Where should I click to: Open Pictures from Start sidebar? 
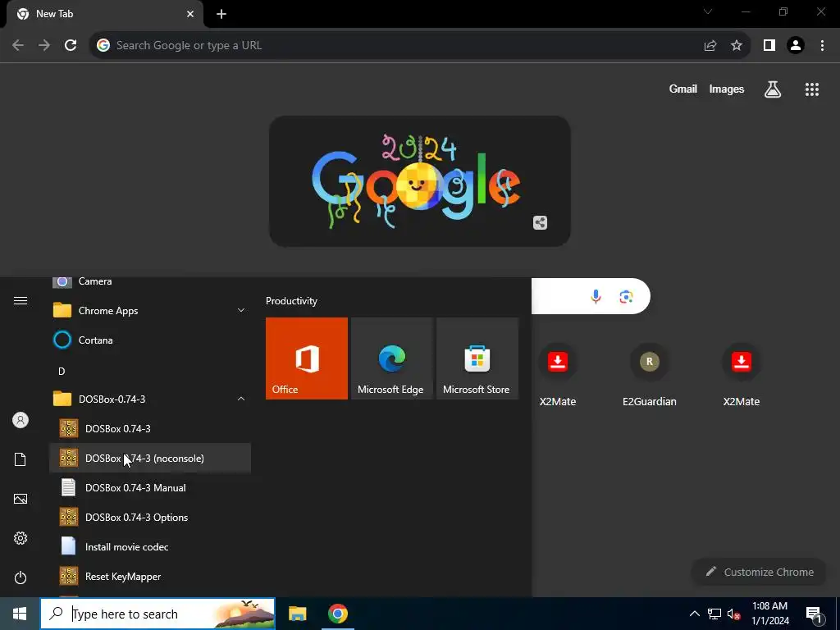click(21, 499)
